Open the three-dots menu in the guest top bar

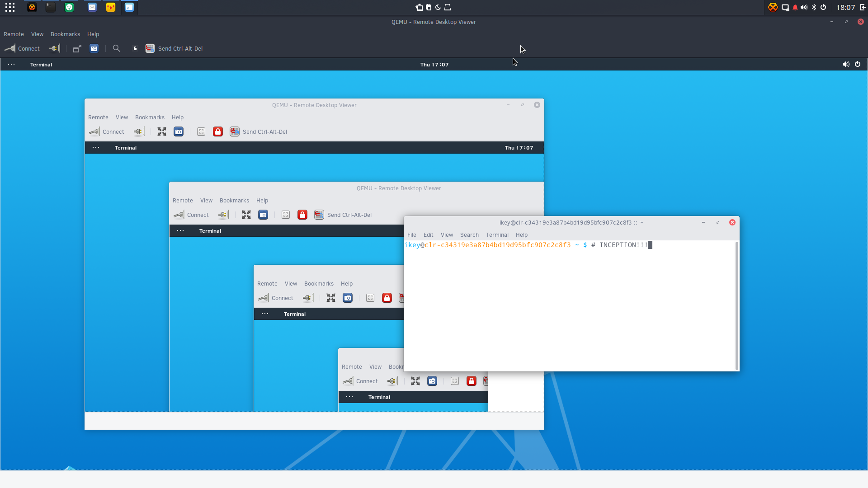point(11,65)
